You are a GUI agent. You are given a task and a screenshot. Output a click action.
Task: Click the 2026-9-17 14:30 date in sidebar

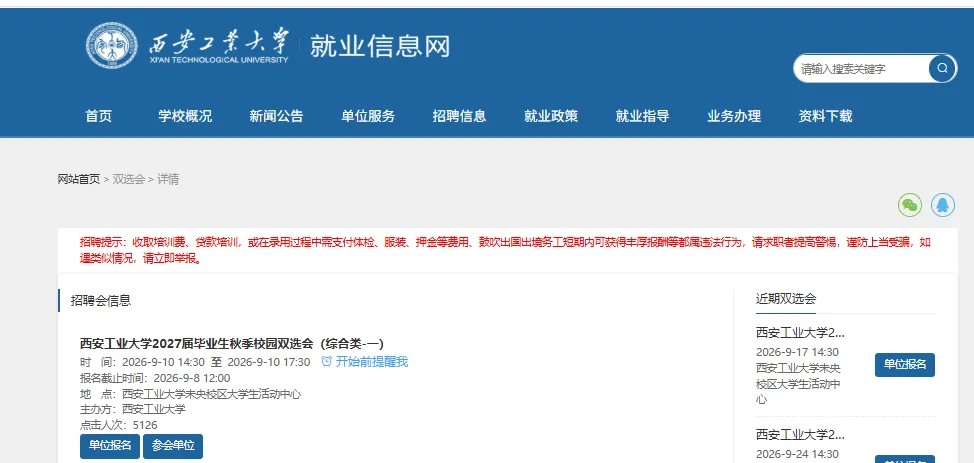797,352
